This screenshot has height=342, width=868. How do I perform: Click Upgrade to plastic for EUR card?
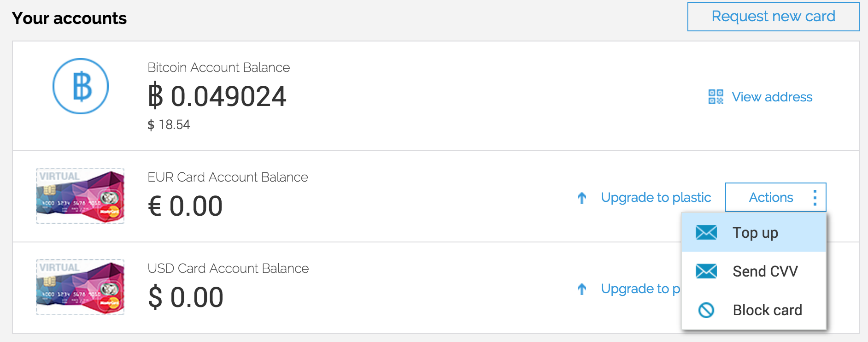[656, 198]
